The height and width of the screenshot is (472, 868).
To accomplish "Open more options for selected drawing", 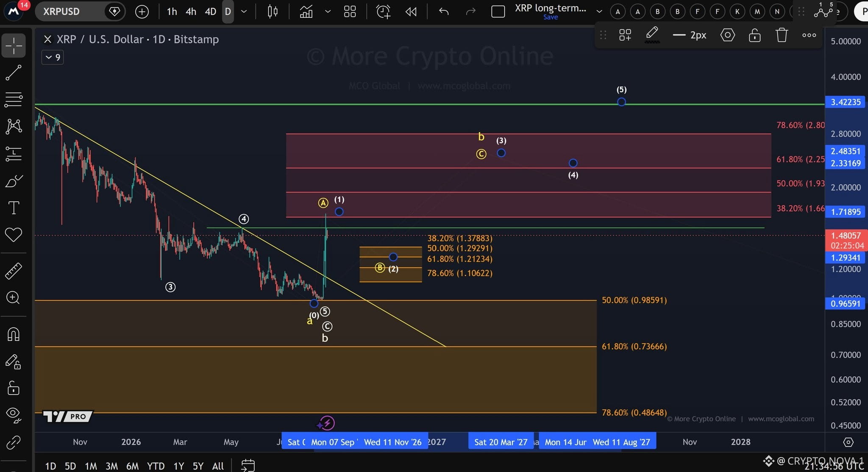I will [809, 35].
